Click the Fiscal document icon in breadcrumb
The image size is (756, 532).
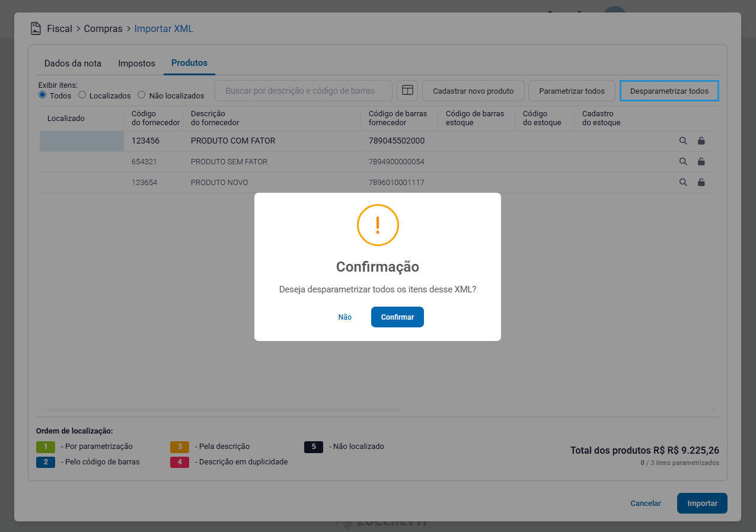click(36, 28)
